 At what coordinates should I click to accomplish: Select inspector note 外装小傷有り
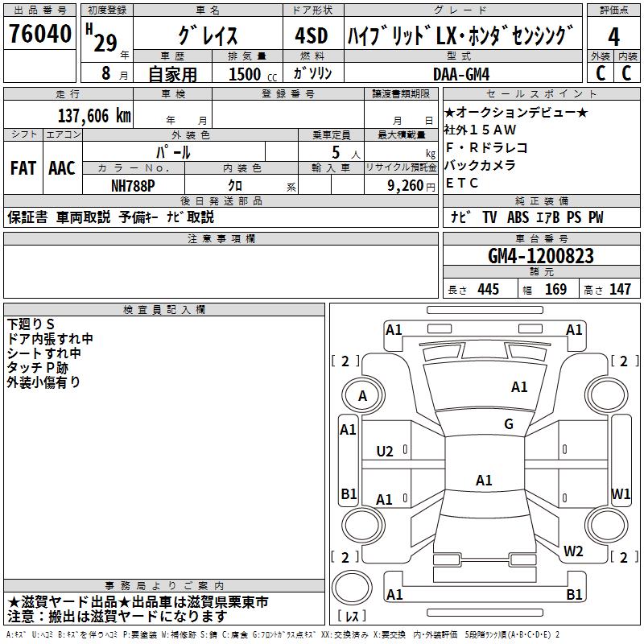43,382
